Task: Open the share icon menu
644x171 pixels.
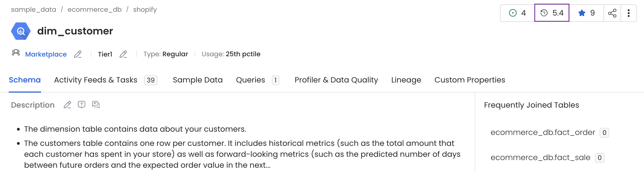Action: click(612, 13)
